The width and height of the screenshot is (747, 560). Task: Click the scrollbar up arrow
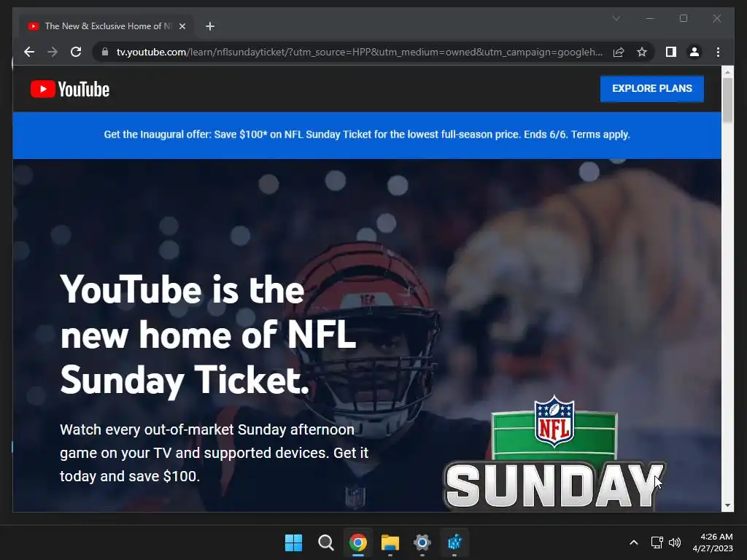click(727, 72)
